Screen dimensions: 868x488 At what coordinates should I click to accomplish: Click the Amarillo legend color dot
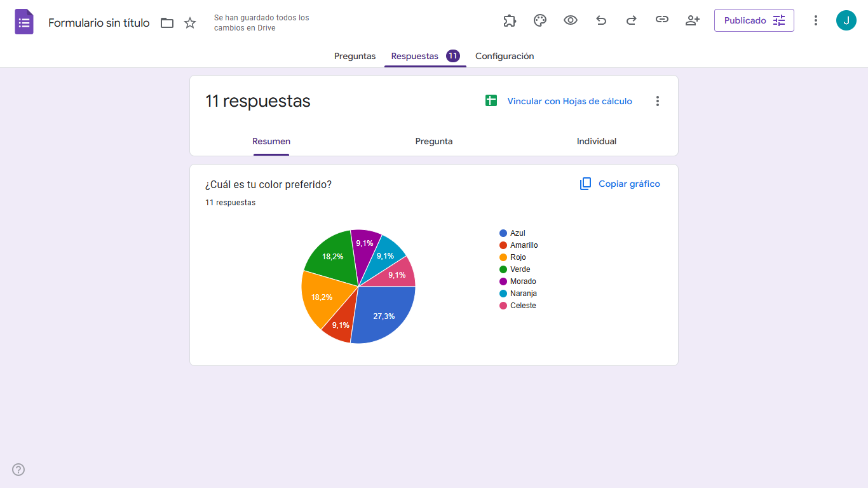coord(503,245)
